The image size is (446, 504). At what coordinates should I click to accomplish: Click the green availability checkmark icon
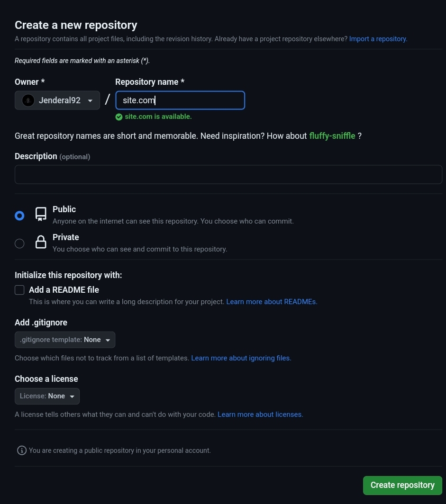click(119, 117)
